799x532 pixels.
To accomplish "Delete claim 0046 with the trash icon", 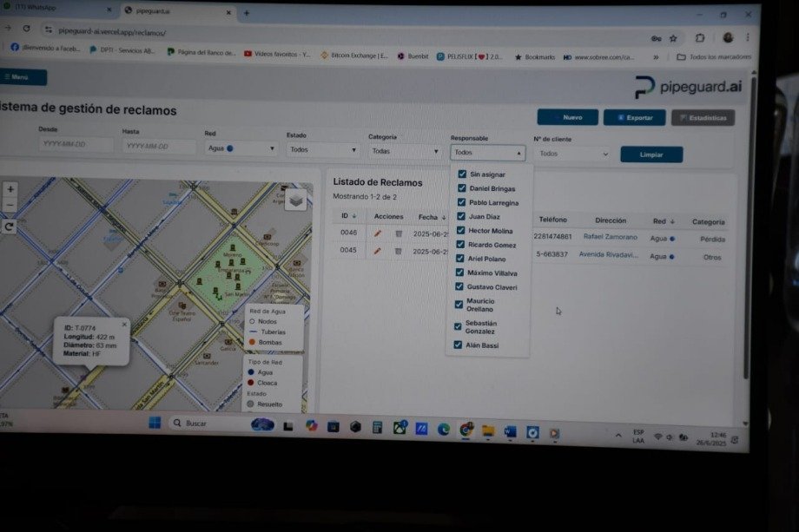I will tap(399, 233).
